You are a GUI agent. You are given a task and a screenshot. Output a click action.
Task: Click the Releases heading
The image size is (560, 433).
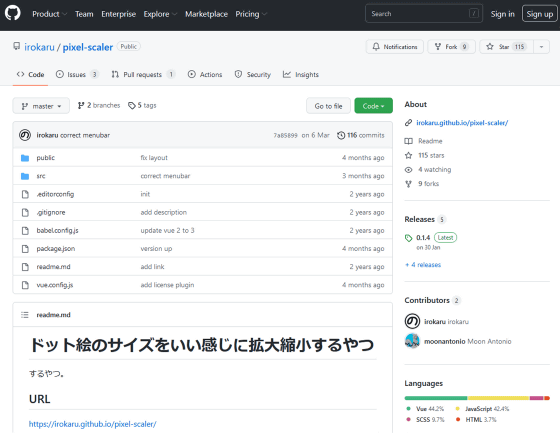[x=419, y=219]
